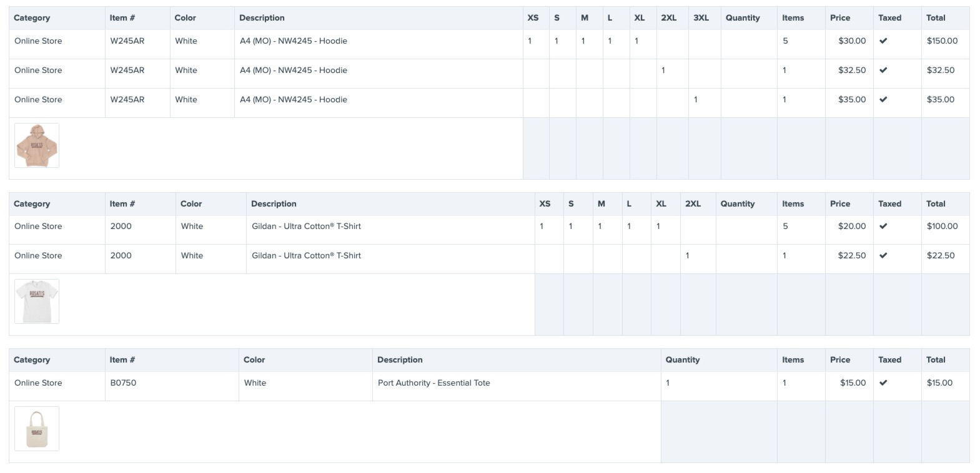The width and height of the screenshot is (980, 473).
Task: Toggle Taxed checkmark on $35.00 hoodie row
Action: coord(883,100)
